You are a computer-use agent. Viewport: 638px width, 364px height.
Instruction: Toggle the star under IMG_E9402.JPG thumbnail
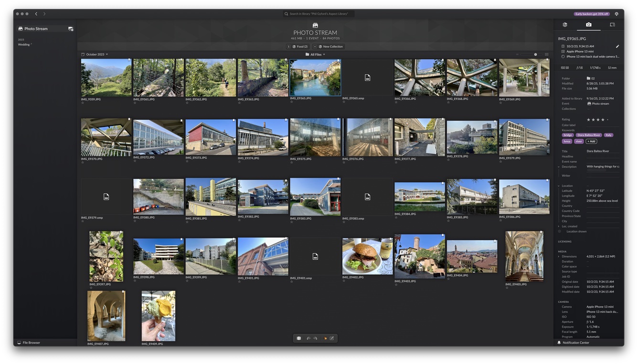click(344, 281)
